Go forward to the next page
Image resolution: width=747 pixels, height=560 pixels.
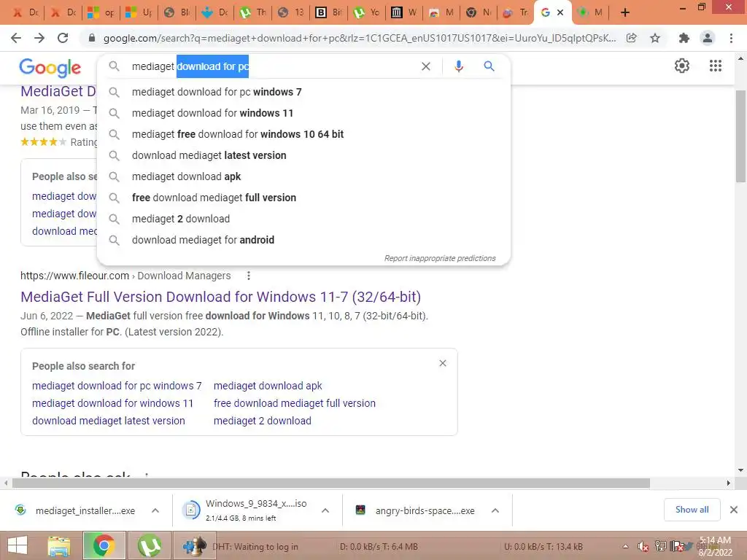[39, 38]
